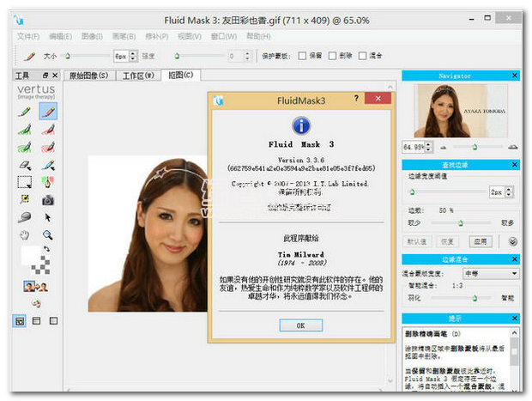Adjust the Navigator zoom percentage stepper
Viewport: 532px width, 401px height.
(428, 147)
